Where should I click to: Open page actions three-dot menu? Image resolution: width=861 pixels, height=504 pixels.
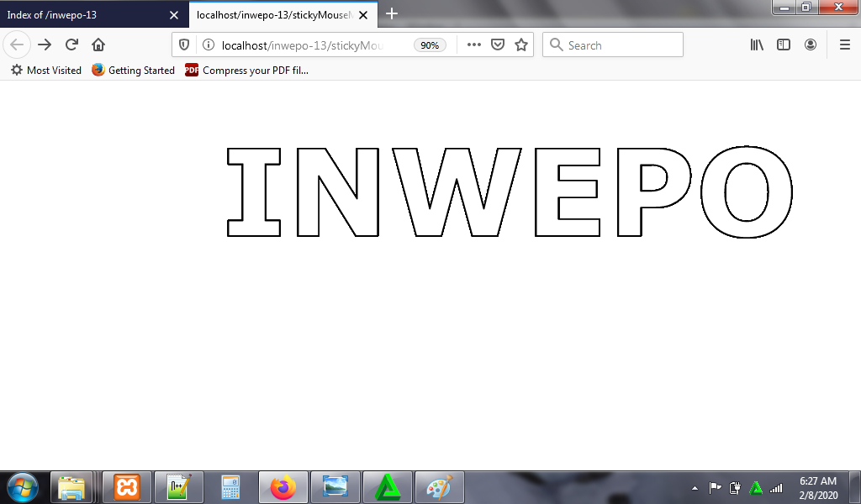474,45
